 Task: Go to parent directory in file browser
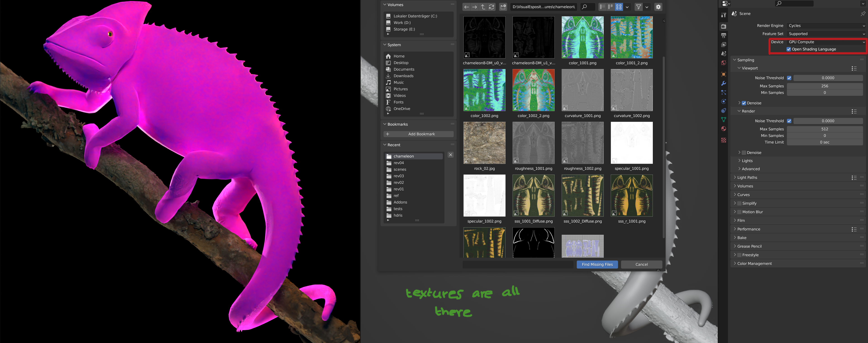pos(483,7)
